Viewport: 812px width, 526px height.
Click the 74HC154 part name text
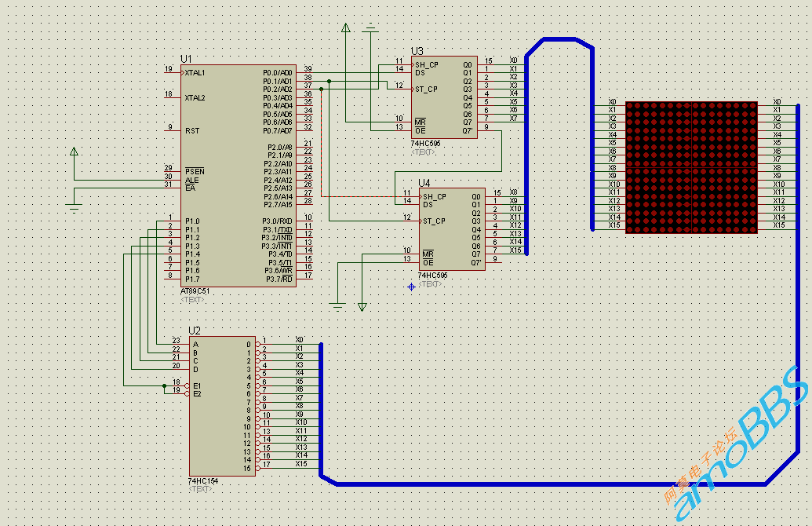point(203,481)
